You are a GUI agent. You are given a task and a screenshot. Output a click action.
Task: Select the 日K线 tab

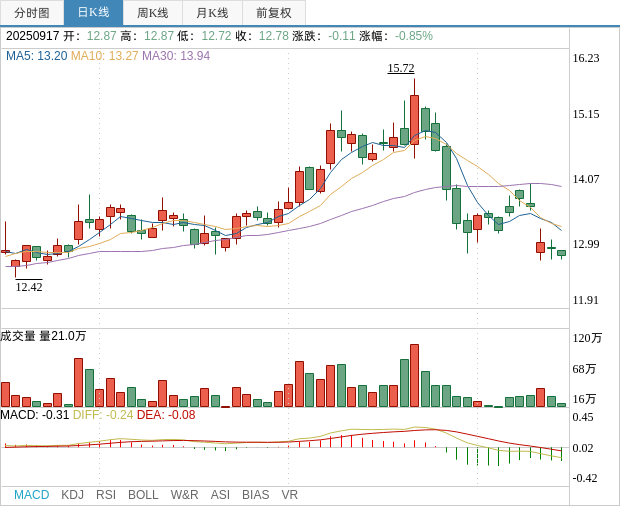point(93,13)
